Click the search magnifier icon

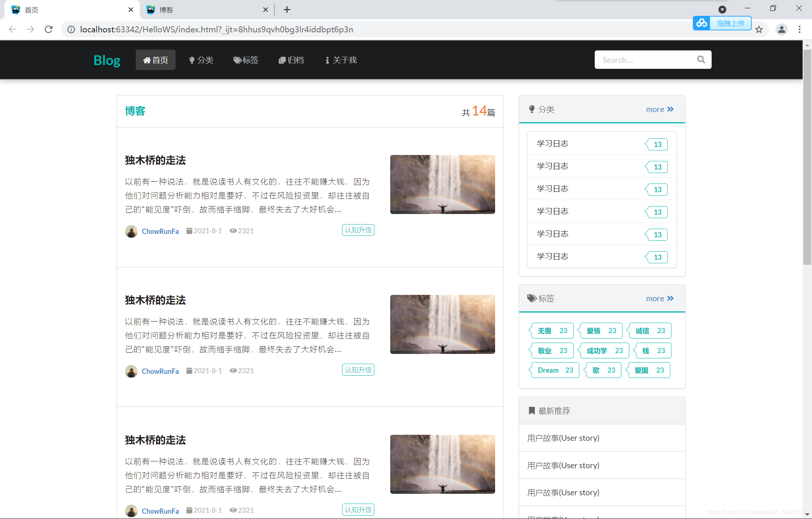point(701,59)
